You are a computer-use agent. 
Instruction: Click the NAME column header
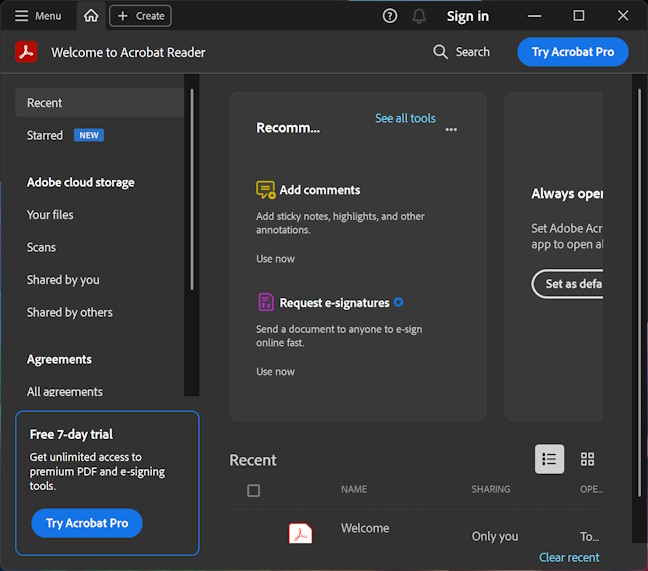pyautogui.click(x=354, y=490)
